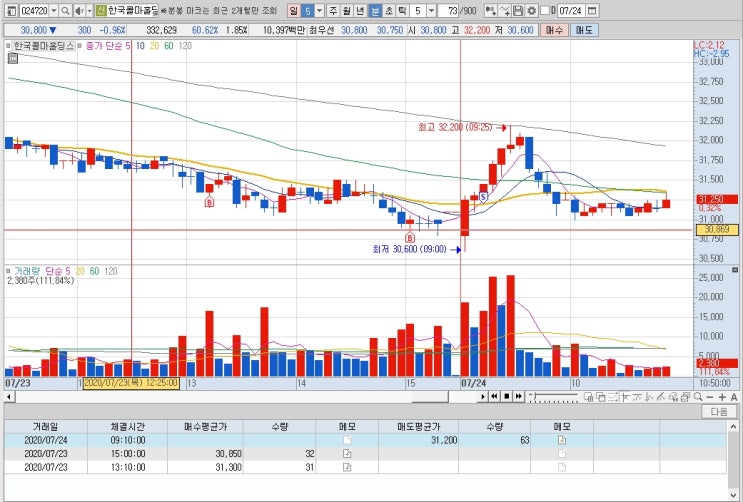Click the 다음 next button
The height and width of the screenshot is (502, 743).
point(719,411)
